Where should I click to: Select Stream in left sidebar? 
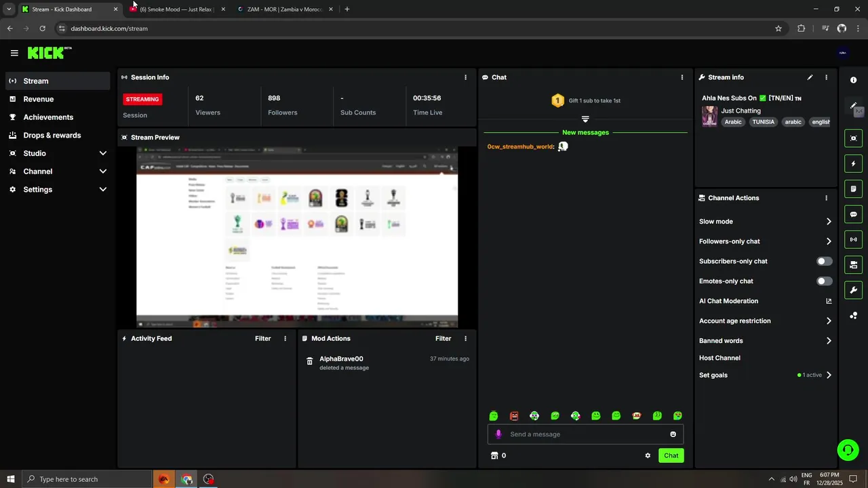(x=58, y=81)
